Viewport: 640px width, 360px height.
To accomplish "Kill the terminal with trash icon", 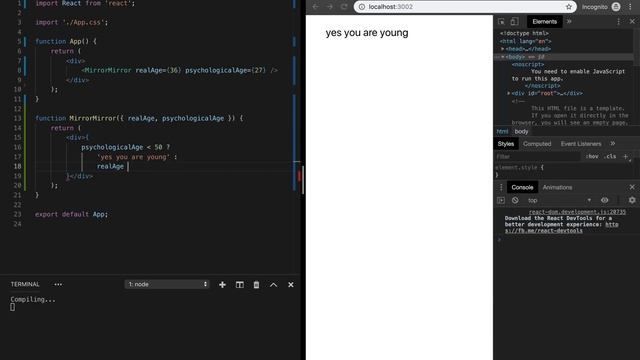I will click(x=256, y=284).
